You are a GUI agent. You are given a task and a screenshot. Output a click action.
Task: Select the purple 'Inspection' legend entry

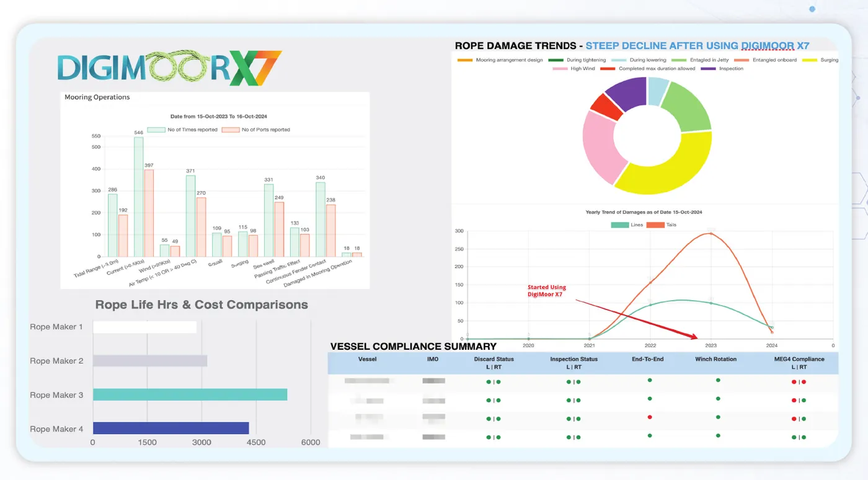click(722, 69)
